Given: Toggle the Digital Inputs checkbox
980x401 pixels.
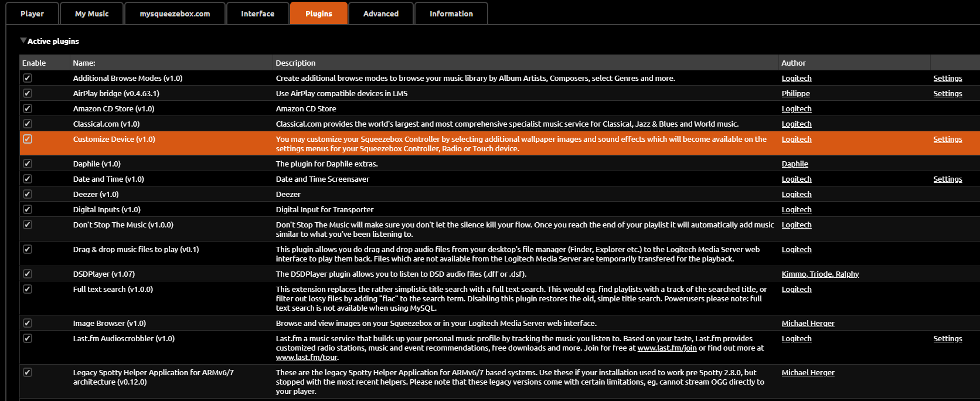Looking at the screenshot, I should pos(28,209).
